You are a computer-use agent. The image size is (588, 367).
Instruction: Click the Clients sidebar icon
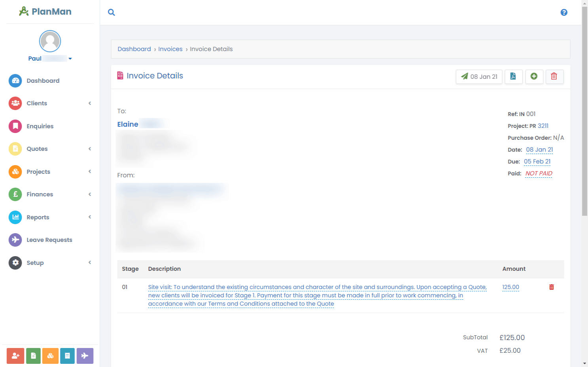coord(15,103)
